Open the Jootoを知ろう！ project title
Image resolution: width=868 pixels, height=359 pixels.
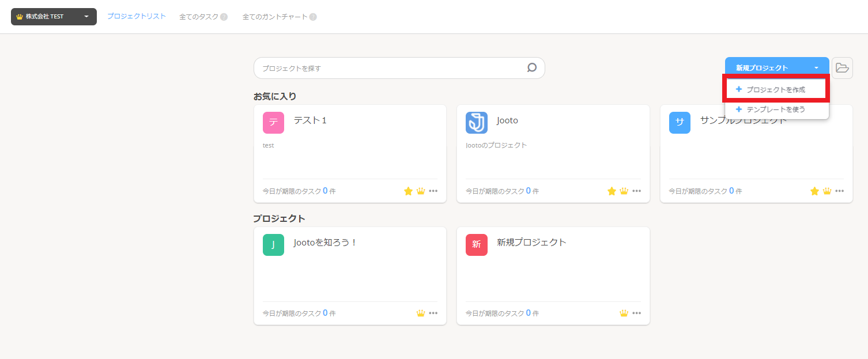[326, 243]
